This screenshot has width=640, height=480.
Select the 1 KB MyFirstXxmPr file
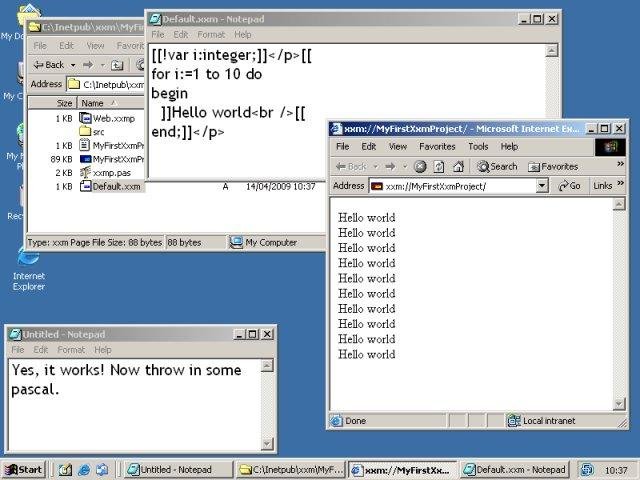(x=112, y=145)
